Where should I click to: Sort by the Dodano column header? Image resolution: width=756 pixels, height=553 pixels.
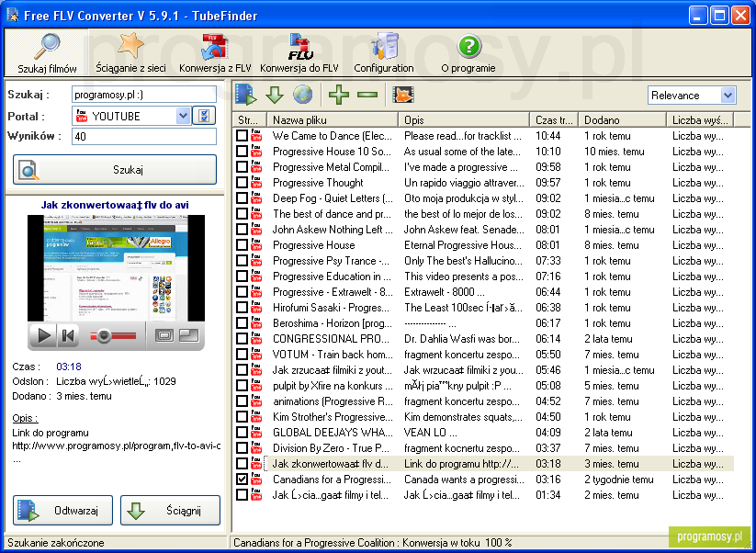coord(623,120)
